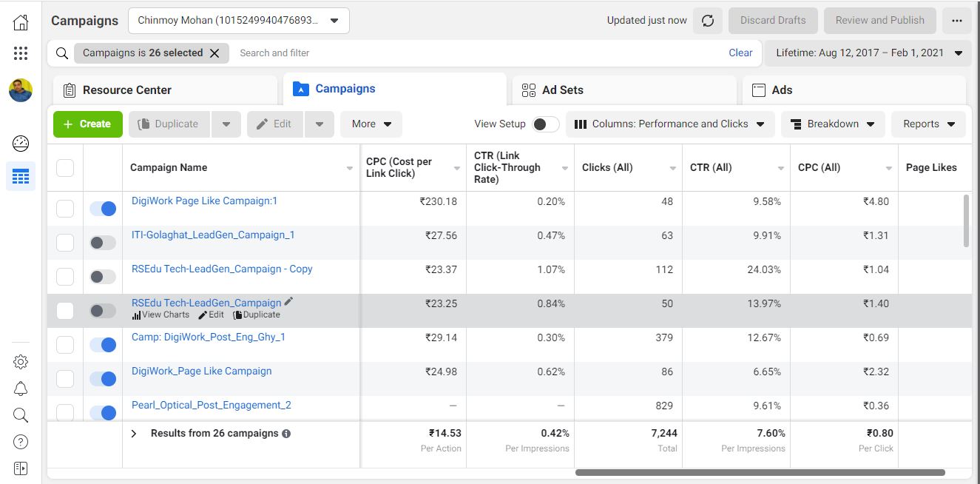Open CPC (Cost per Link Click) column arrow
The height and width of the screenshot is (484, 980).
[457, 169]
